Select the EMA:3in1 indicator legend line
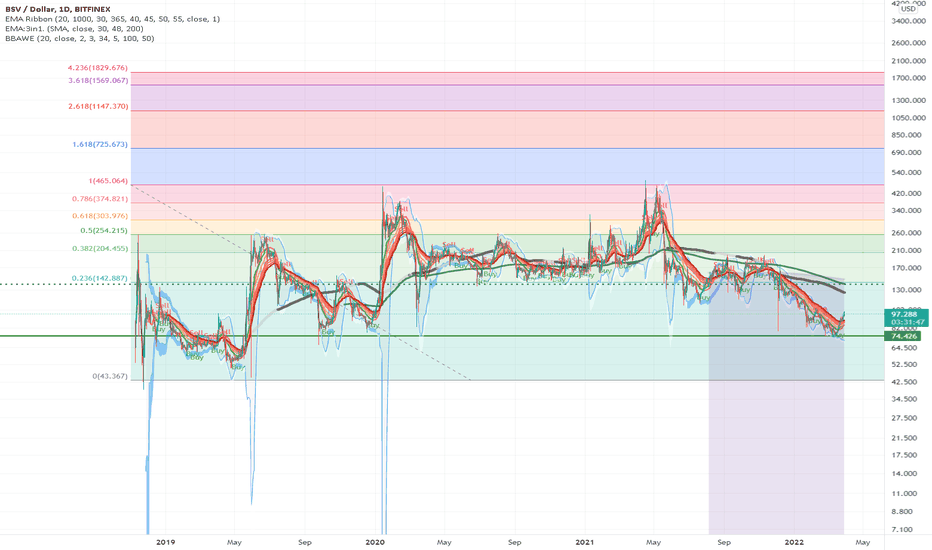The height and width of the screenshot is (550, 932). [x=74, y=29]
